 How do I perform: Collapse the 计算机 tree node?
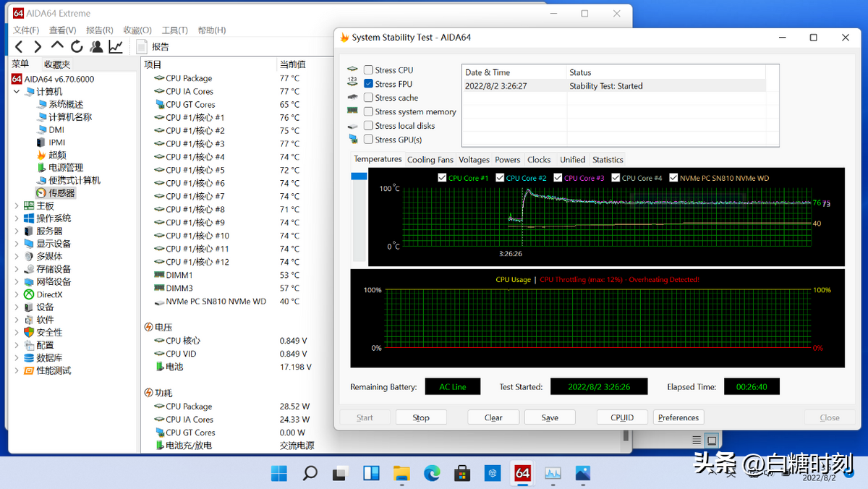[17, 92]
